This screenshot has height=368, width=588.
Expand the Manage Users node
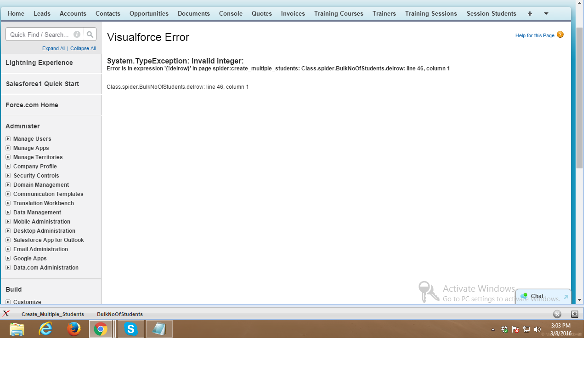8,138
